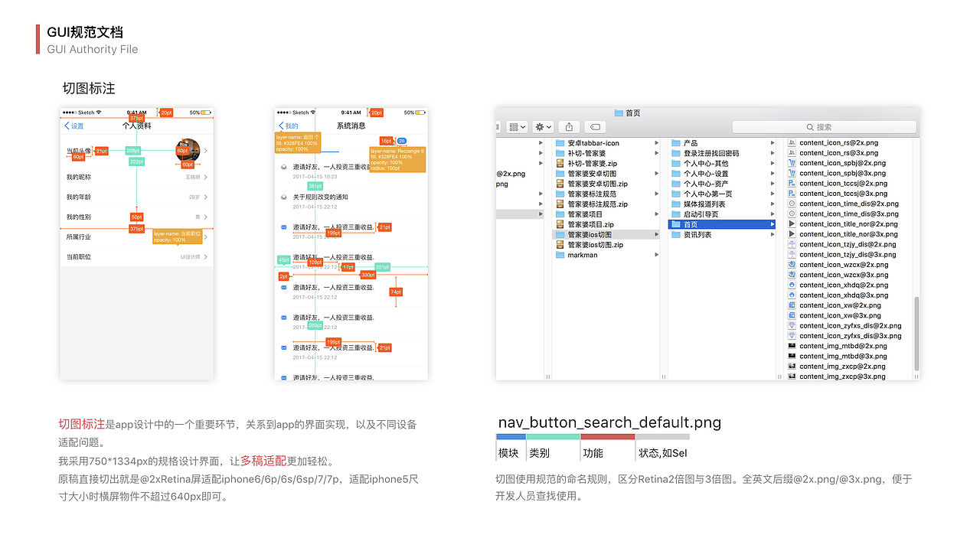The height and width of the screenshot is (551, 980).
Task: Expand the 管家婆标注规范 folder arrow
Action: (x=656, y=194)
